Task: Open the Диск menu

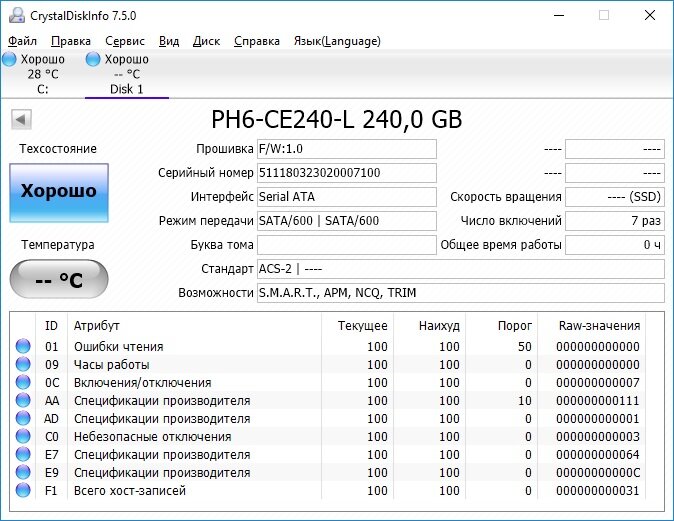Action: 206,41
